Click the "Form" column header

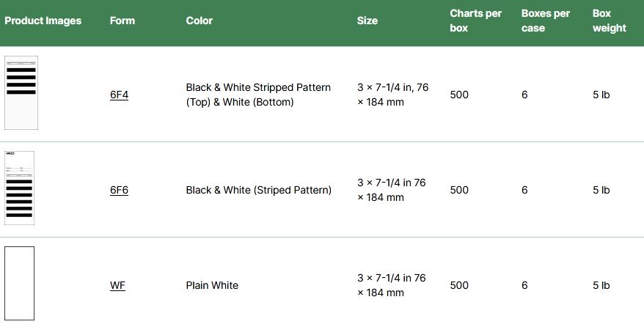(x=122, y=21)
